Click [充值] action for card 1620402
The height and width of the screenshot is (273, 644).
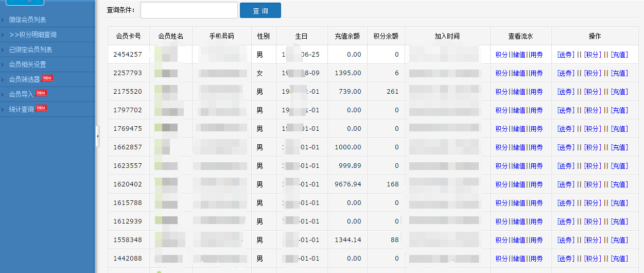click(x=619, y=184)
